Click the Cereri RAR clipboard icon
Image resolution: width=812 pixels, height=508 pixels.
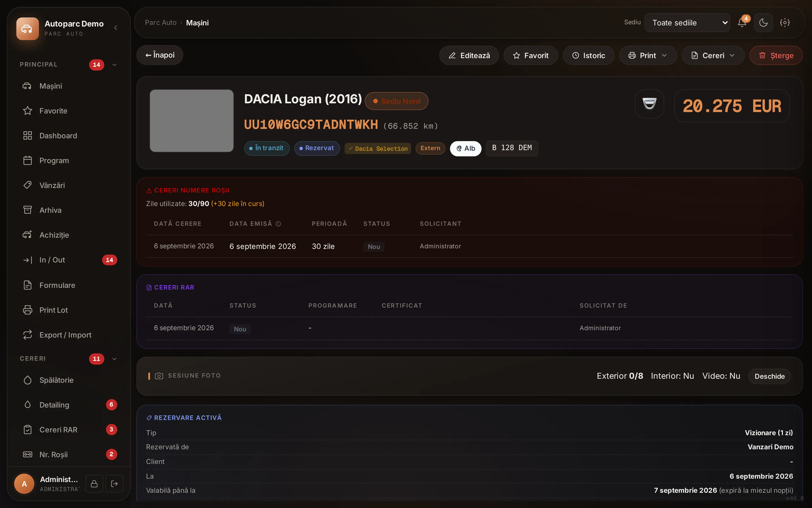(28, 430)
